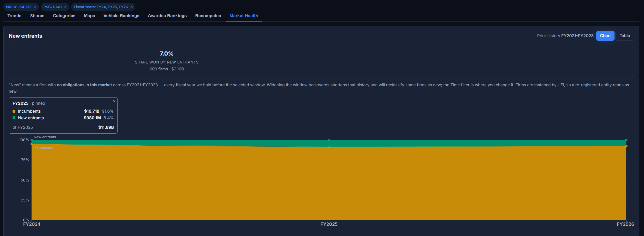Close the pinned FY2025 tooltip
The height and width of the screenshot is (236, 644).
[x=114, y=101]
